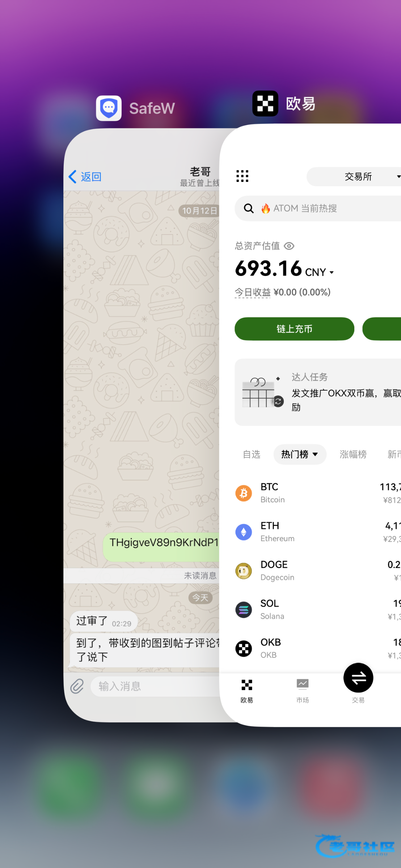Screen dimensions: 401x868
Task: Tap the 链上充币 green button
Action: pos(294,329)
